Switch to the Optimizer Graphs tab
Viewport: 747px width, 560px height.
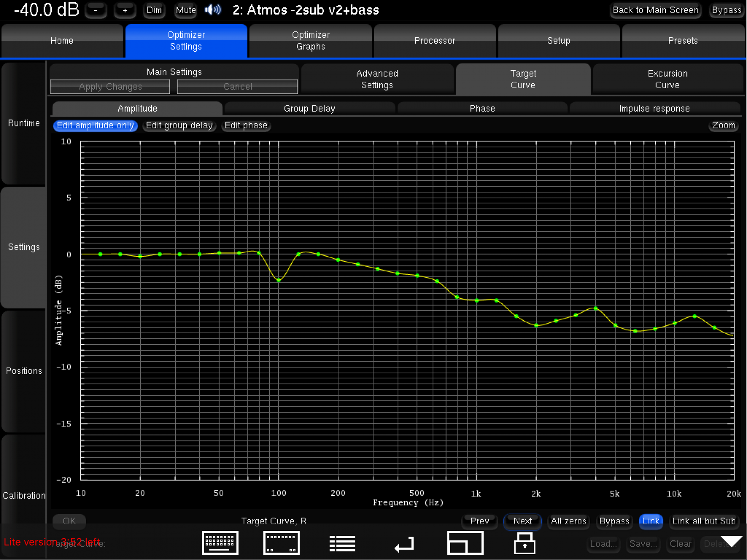tap(310, 40)
